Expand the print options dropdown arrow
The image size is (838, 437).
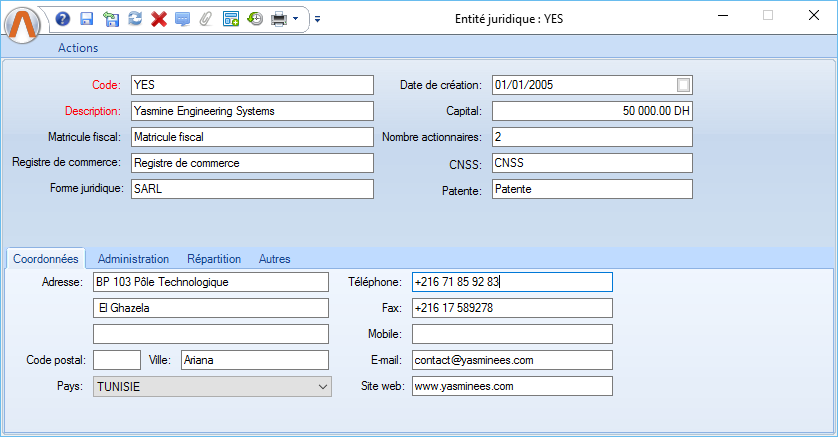pos(296,18)
